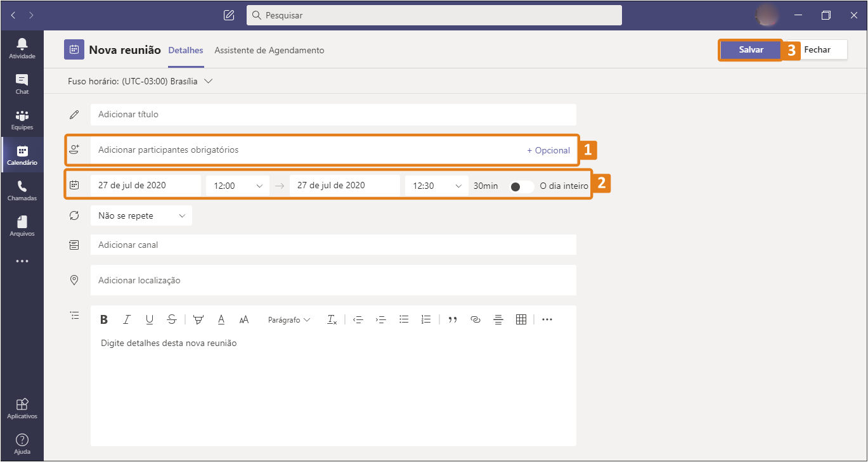Open the Parágrafo style dropdown

pyautogui.click(x=289, y=320)
